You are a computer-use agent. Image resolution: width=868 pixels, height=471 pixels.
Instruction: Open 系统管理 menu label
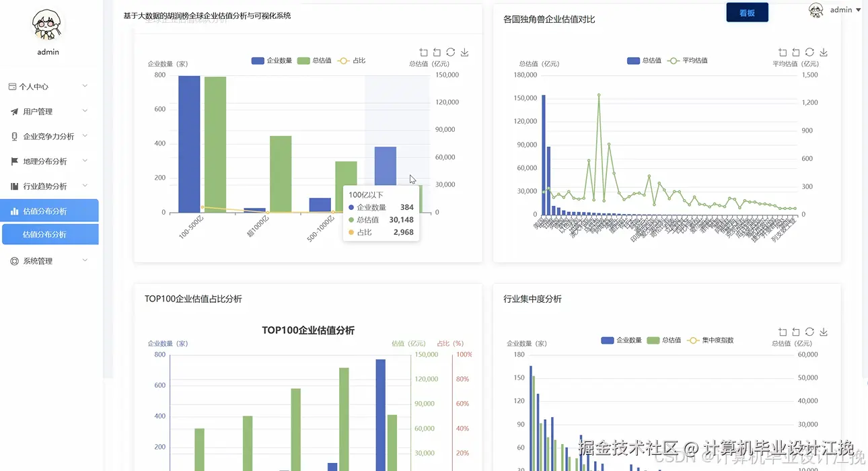38,261
